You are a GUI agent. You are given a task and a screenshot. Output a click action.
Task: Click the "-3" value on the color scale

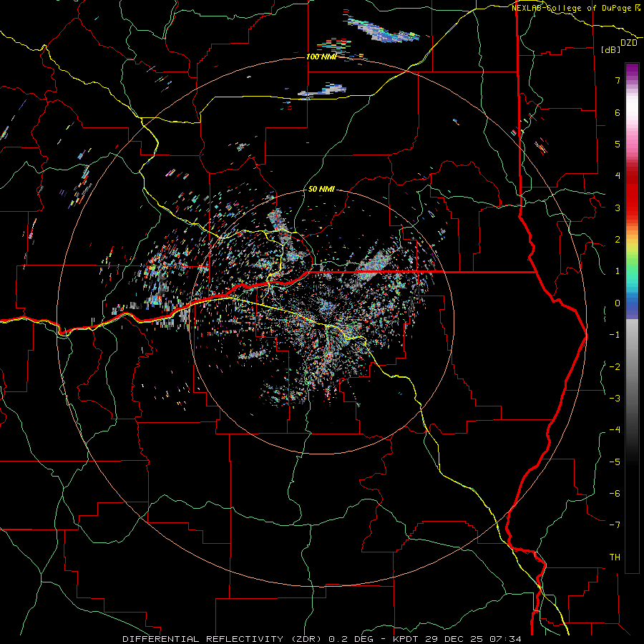(615, 399)
